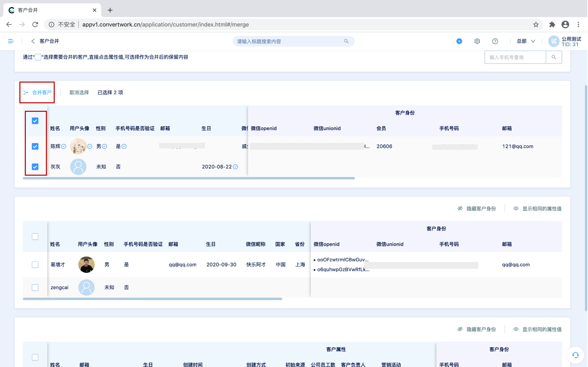The width and height of the screenshot is (588, 367).
Task: Check the 葛增才 row checkbox
Action: point(35,265)
